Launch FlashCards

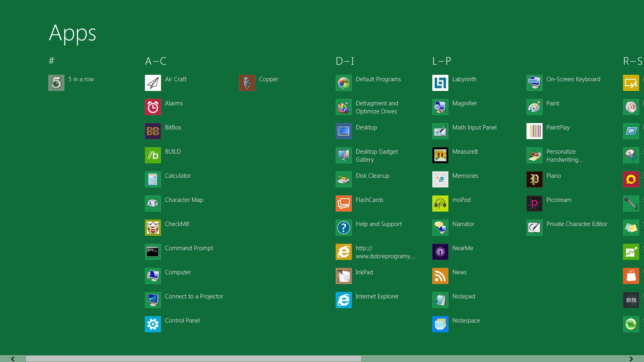[370, 200]
